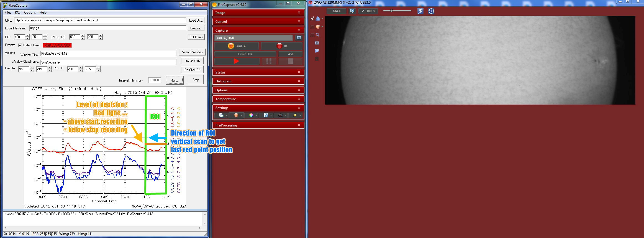Viewport: 644px width, 238px height.
Task: Collapse the Settings panel
Action: [258, 108]
